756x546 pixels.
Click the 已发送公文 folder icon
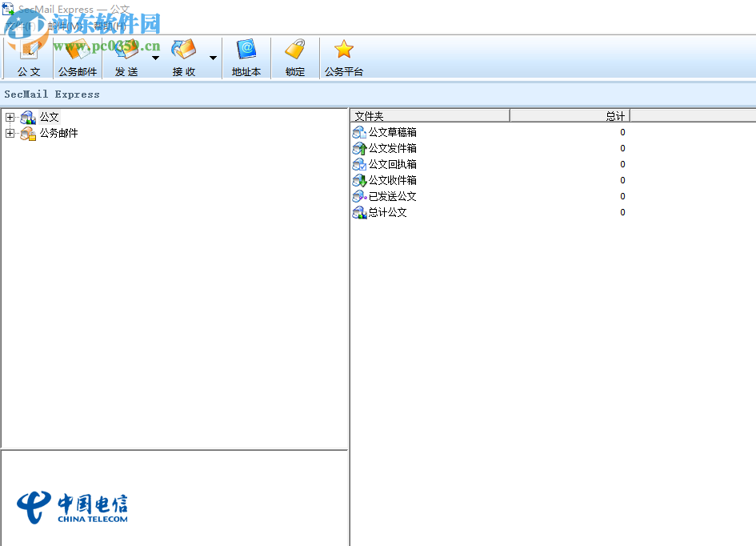point(359,196)
